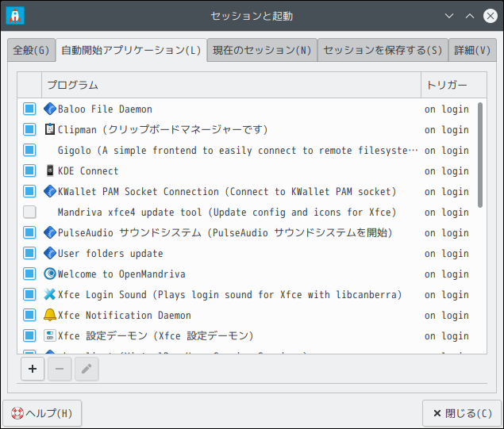Click the Baloo File Daemon program icon
The height and width of the screenshot is (429, 504).
pyautogui.click(x=50, y=109)
